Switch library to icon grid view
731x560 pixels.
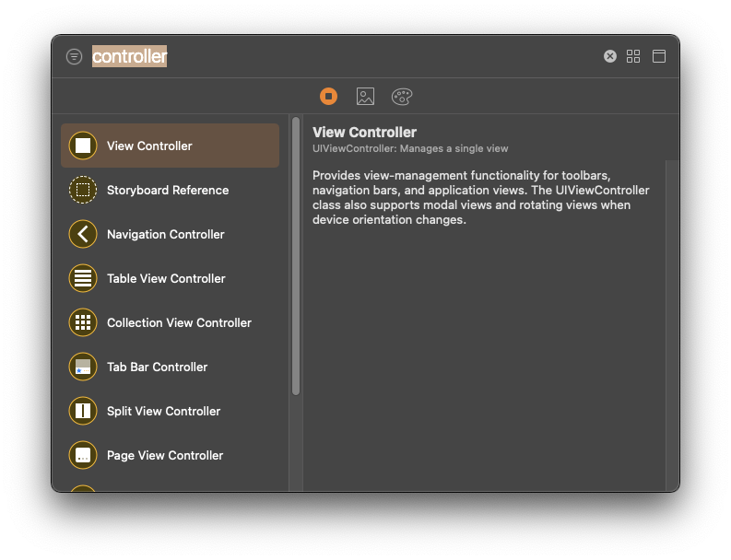[x=633, y=56]
